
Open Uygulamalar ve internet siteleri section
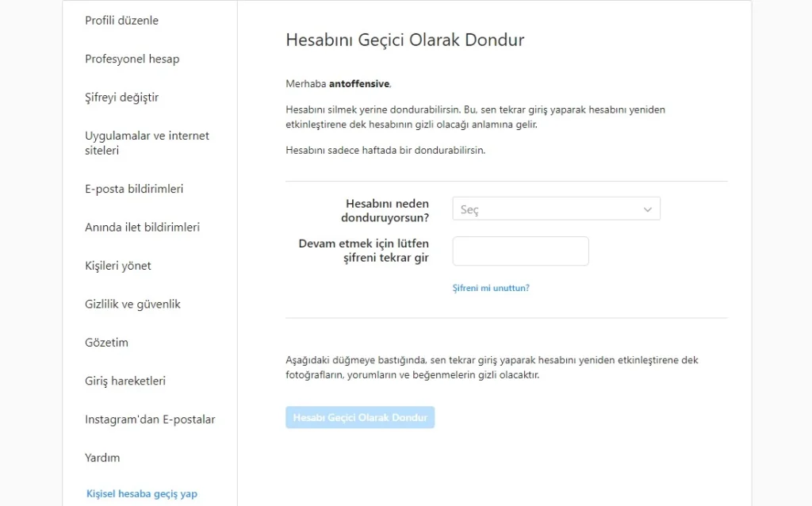tap(147, 143)
